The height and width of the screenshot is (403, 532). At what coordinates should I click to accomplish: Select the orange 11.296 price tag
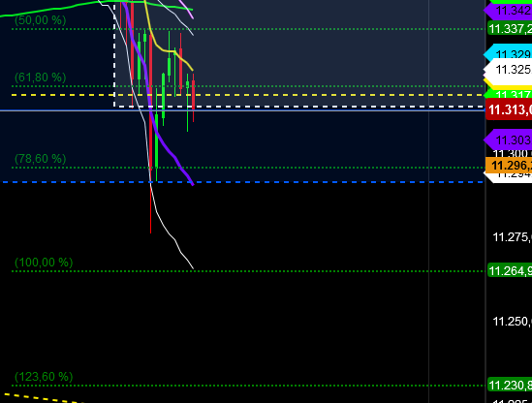(x=509, y=166)
